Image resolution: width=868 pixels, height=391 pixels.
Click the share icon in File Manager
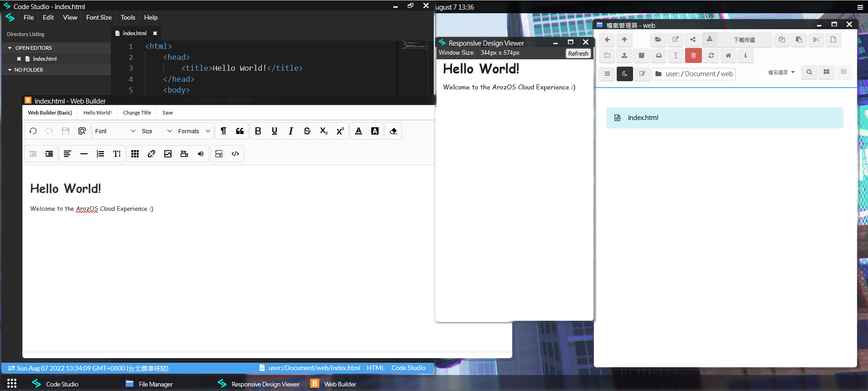click(x=692, y=40)
